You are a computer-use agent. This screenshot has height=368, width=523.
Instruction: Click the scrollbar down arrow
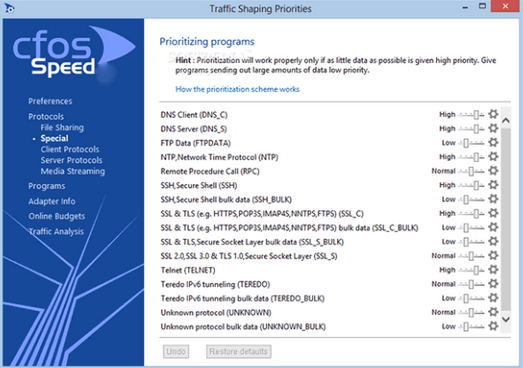506,319
